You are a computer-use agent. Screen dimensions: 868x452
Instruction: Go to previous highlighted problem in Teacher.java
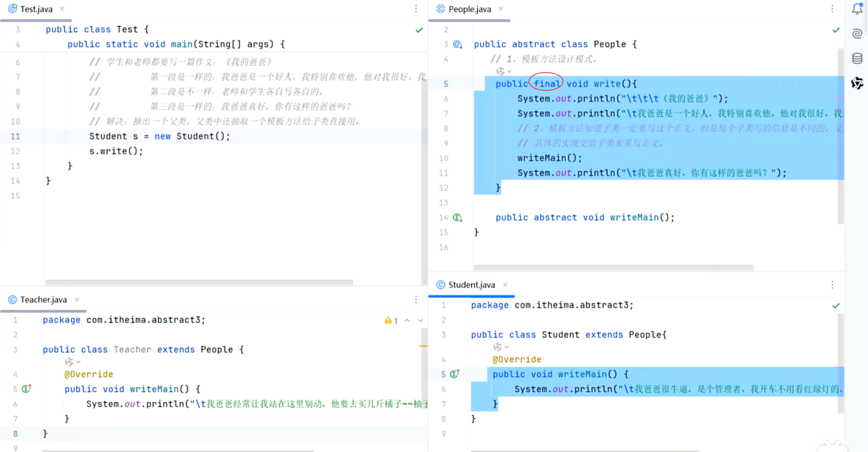[407, 321]
